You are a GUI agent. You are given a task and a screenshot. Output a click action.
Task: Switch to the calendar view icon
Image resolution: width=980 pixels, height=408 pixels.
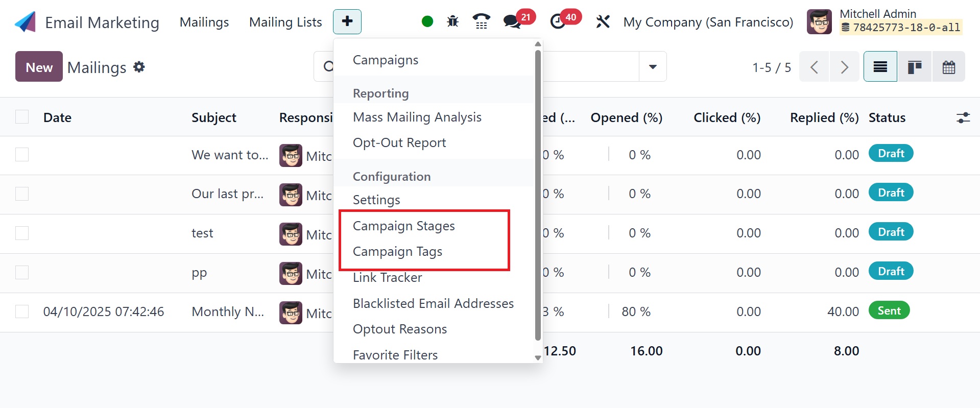click(949, 67)
